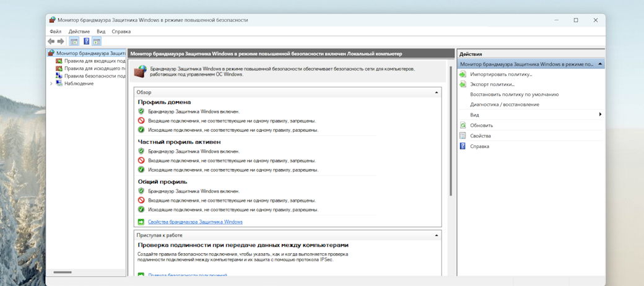
Task: Click Экспорт политики action
Action: click(x=492, y=84)
